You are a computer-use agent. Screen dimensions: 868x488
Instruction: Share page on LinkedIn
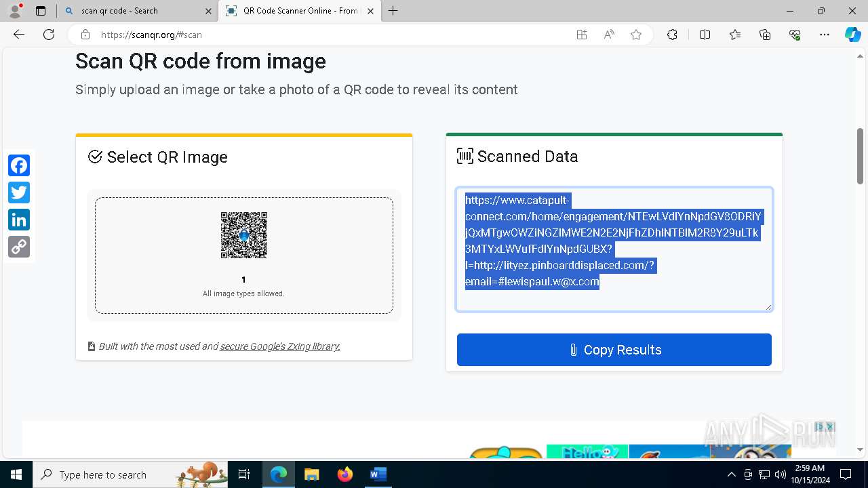click(19, 220)
